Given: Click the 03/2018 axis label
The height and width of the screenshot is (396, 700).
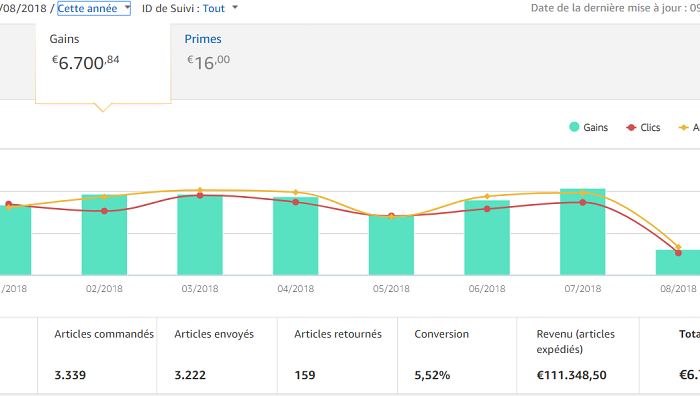Looking at the screenshot, I should (200, 289).
